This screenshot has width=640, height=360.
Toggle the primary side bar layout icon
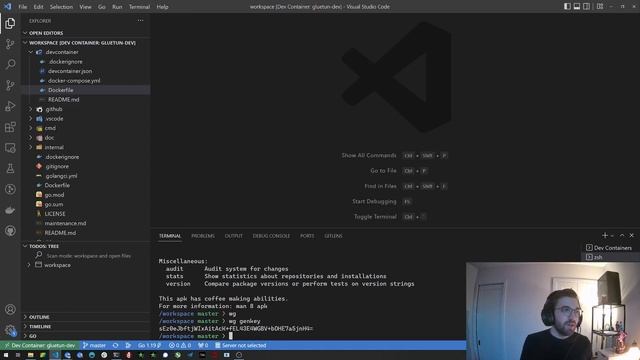pos(567,7)
